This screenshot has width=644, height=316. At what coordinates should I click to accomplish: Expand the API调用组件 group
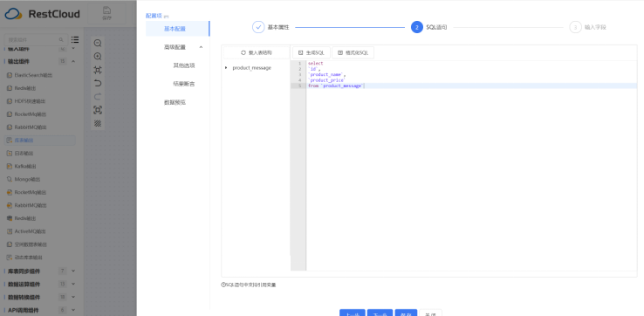[x=73, y=310]
